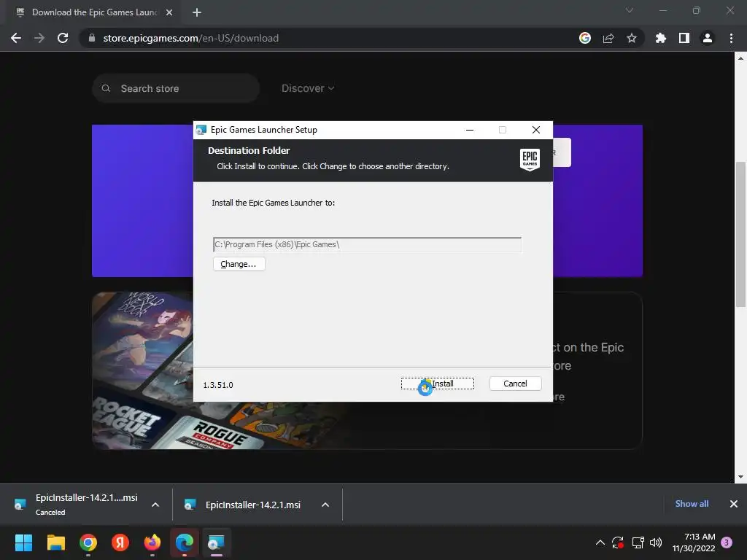Click the scrollbar down arrow
The width and height of the screenshot is (747, 560).
point(740,477)
